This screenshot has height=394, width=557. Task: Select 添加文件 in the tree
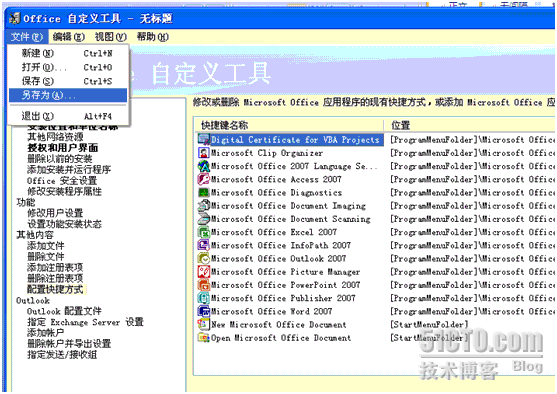(x=46, y=246)
